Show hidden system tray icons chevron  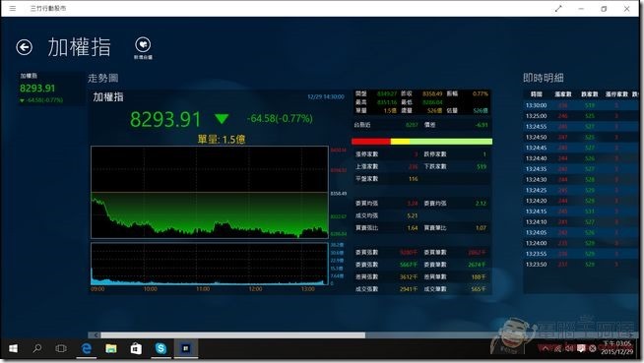click(x=545, y=348)
